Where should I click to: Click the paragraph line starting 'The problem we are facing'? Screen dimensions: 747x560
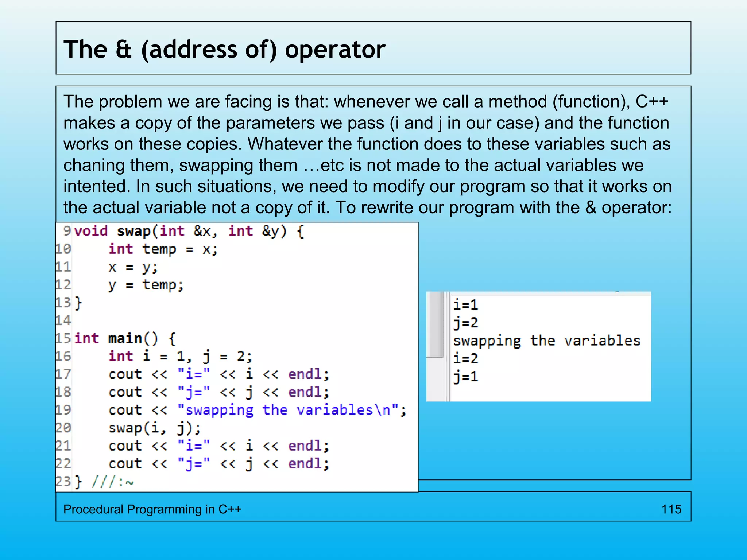pyautogui.click(x=366, y=102)
